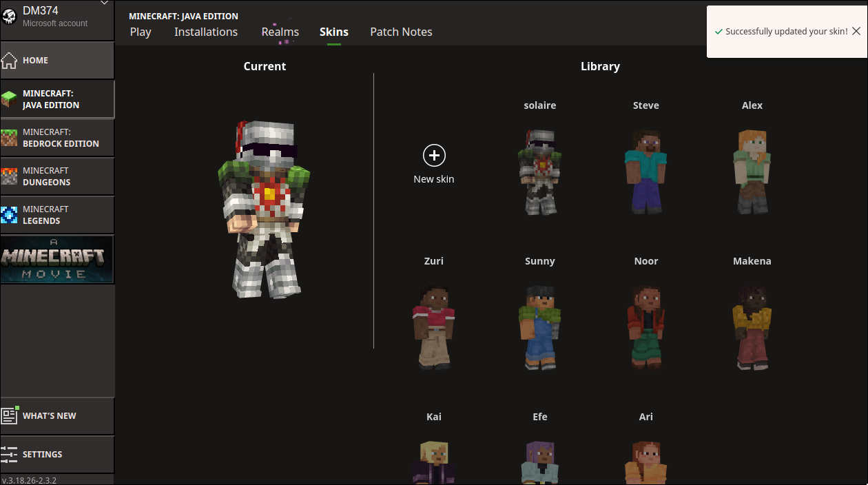Select the Alex skin model
Viewport: 868px width, 485px height.
click(x=752, y=172)
